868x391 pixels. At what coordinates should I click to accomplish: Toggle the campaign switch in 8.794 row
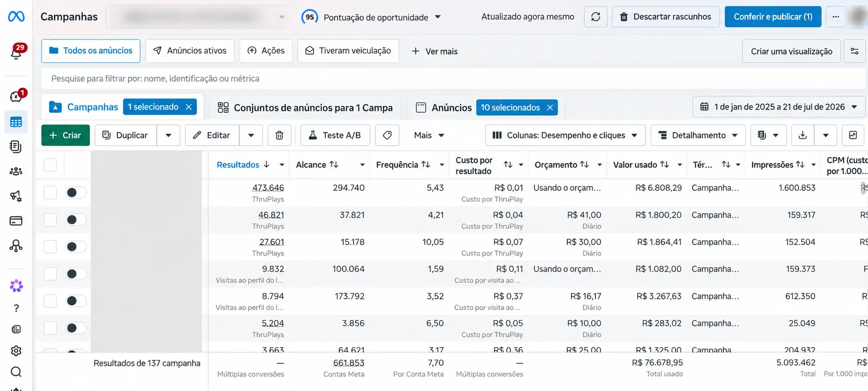(76, 301)
